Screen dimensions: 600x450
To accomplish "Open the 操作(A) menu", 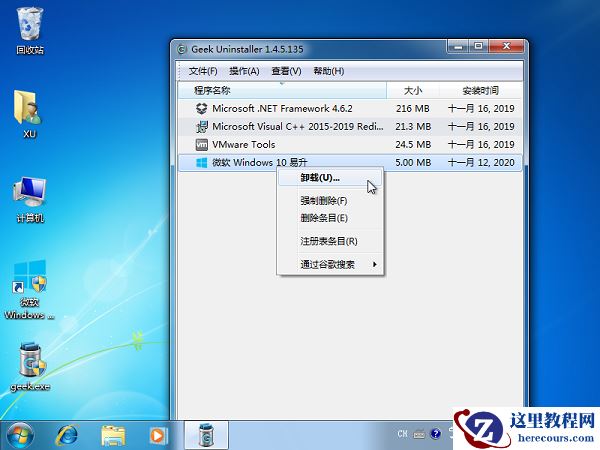I will coord(244,71).
